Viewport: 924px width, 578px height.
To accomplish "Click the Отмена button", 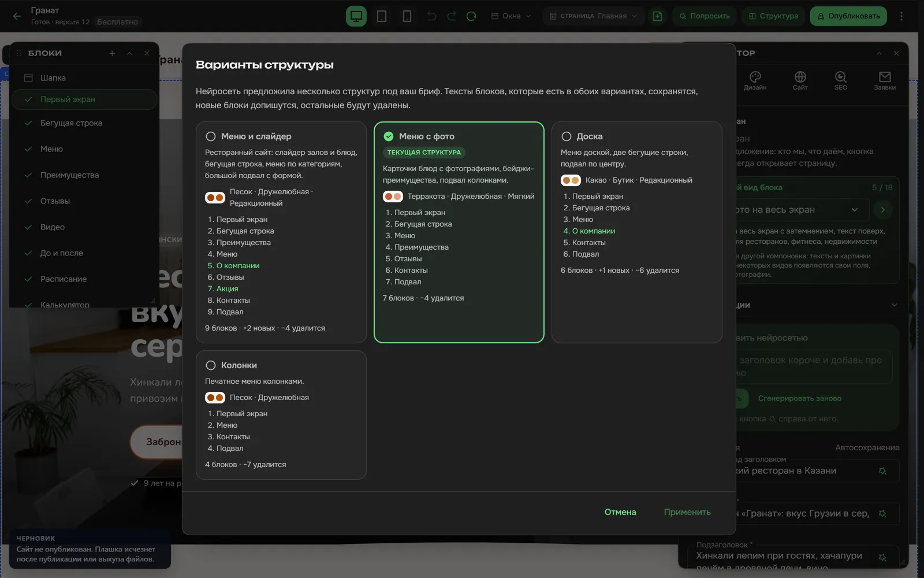I will [x=620, y=512].
